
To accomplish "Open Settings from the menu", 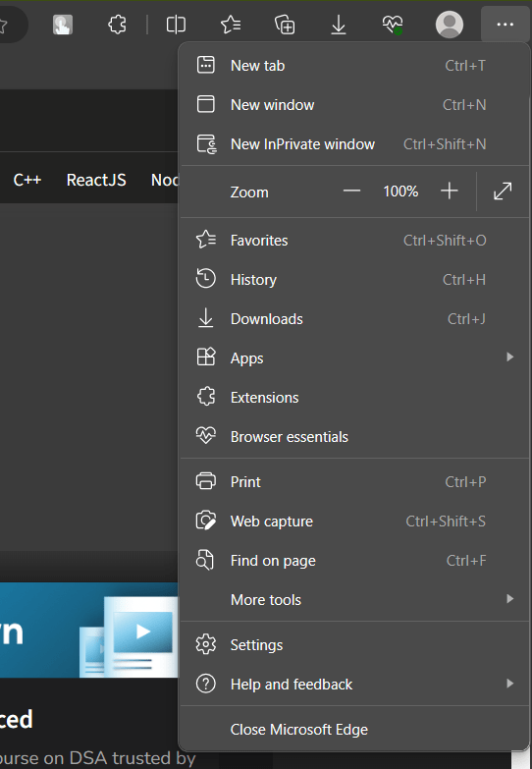I will point(354,645).
